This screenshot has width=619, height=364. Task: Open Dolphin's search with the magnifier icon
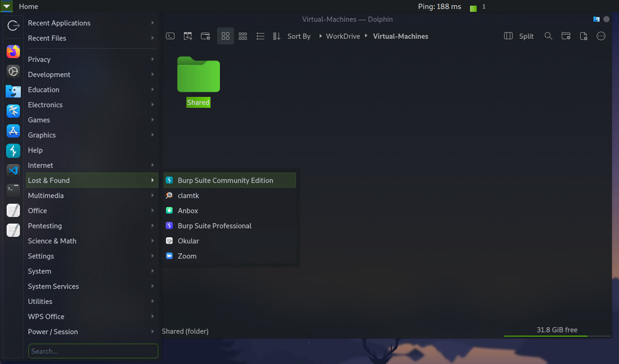pos(548,36)
